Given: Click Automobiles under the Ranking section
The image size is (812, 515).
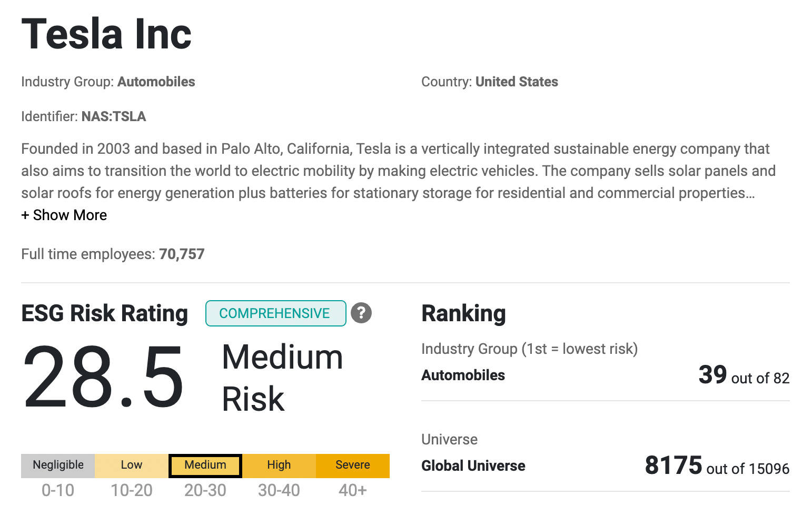Looking at the screenshot, I should 463,375.
